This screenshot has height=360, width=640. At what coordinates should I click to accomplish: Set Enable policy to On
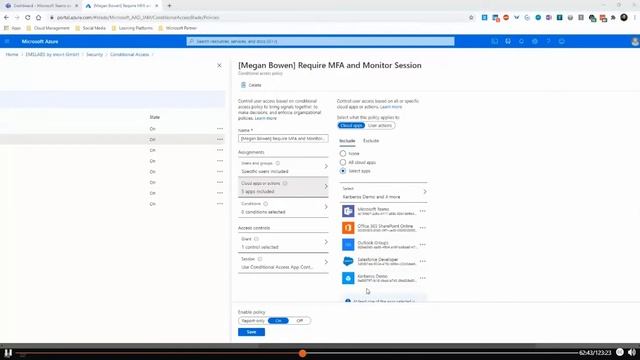coord(278,321)
